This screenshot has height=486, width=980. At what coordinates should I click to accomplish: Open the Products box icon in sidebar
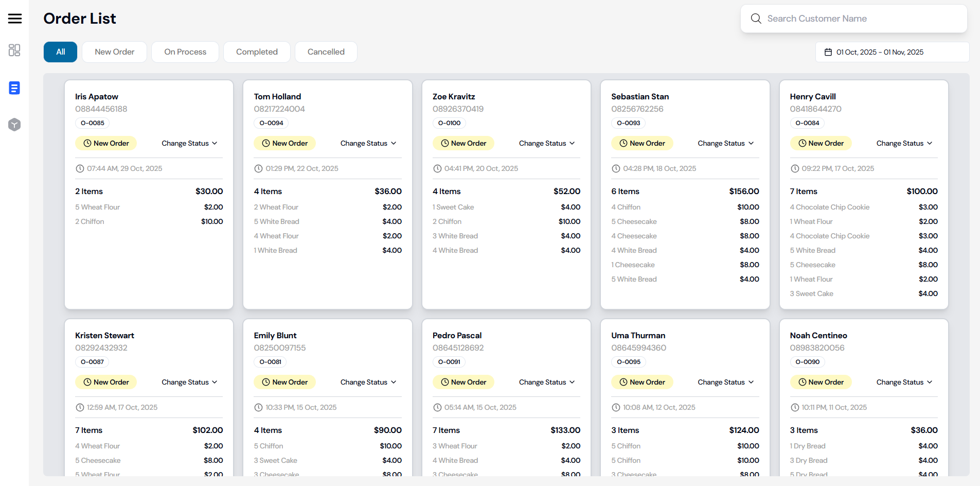coord(14,125)
